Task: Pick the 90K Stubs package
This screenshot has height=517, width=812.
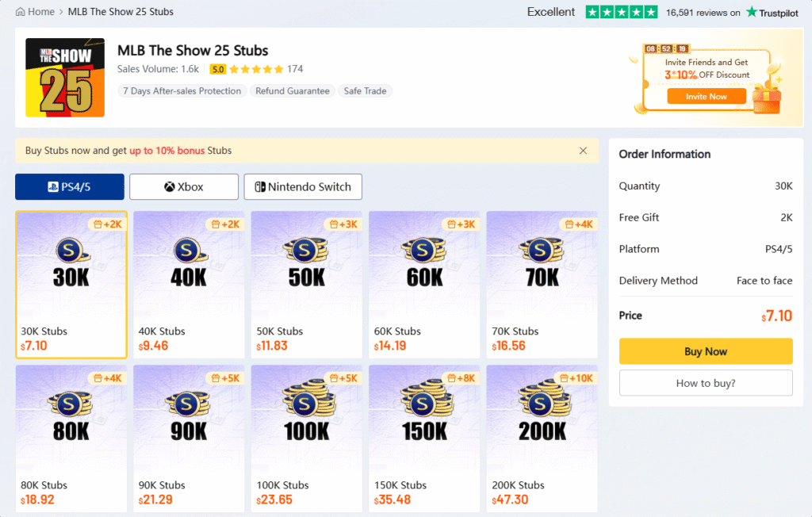Action: tap(189, 438)
